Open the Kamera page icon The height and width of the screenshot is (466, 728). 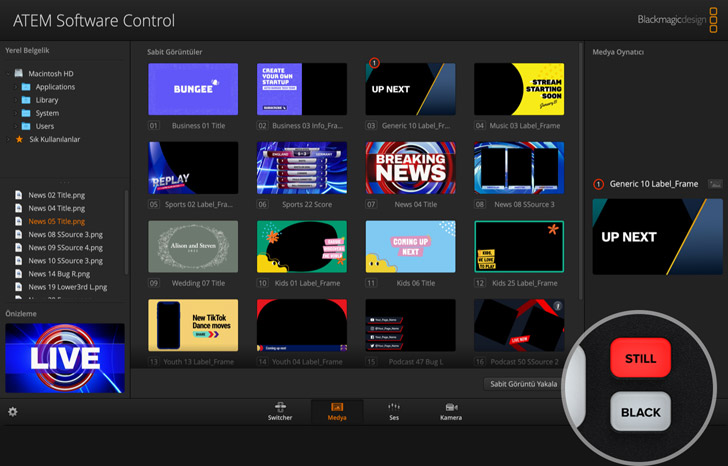click(x=450, y=411)
